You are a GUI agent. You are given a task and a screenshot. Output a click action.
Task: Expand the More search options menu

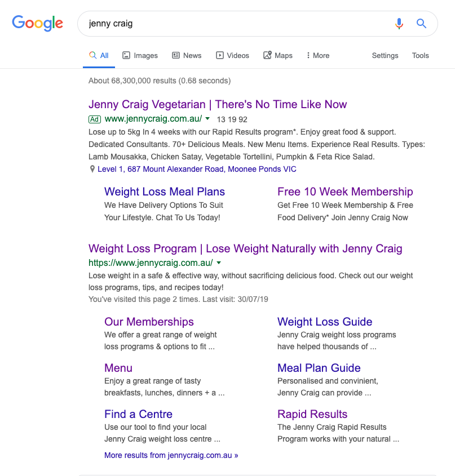pyautogui.click(x=317, y=56)
